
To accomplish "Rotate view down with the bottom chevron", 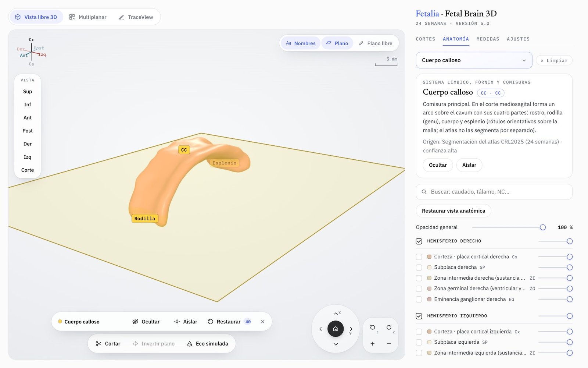I will tap(336, 344).
